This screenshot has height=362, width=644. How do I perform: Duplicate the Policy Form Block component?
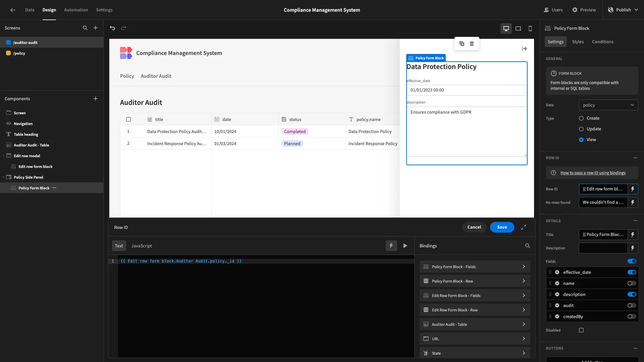coord(462,44)
